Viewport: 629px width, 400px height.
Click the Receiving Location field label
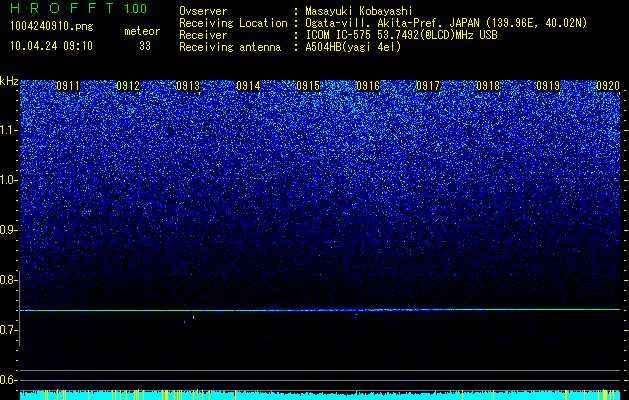click(233, 23)
